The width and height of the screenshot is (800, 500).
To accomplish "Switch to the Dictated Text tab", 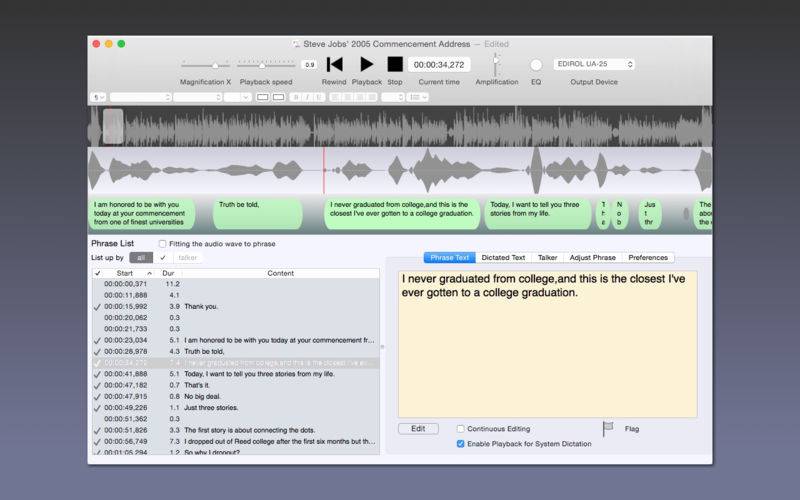I will pos(503,258).
